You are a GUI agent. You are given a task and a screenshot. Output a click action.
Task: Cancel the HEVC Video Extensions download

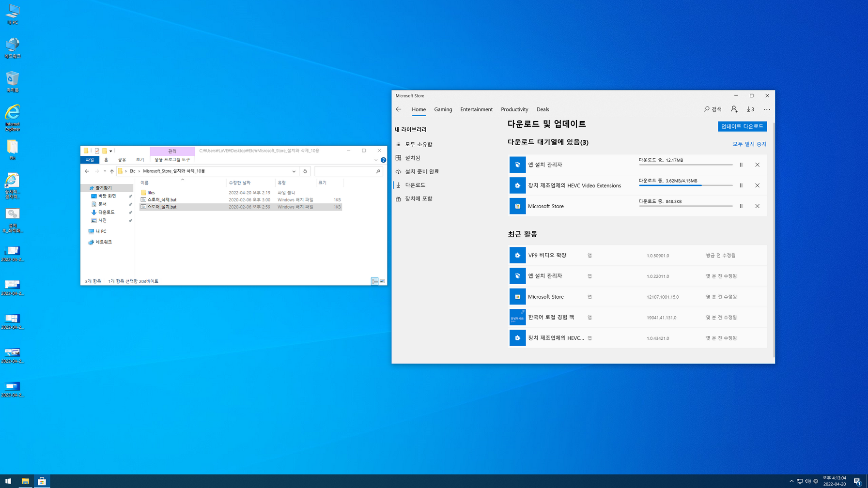(758, 185)
